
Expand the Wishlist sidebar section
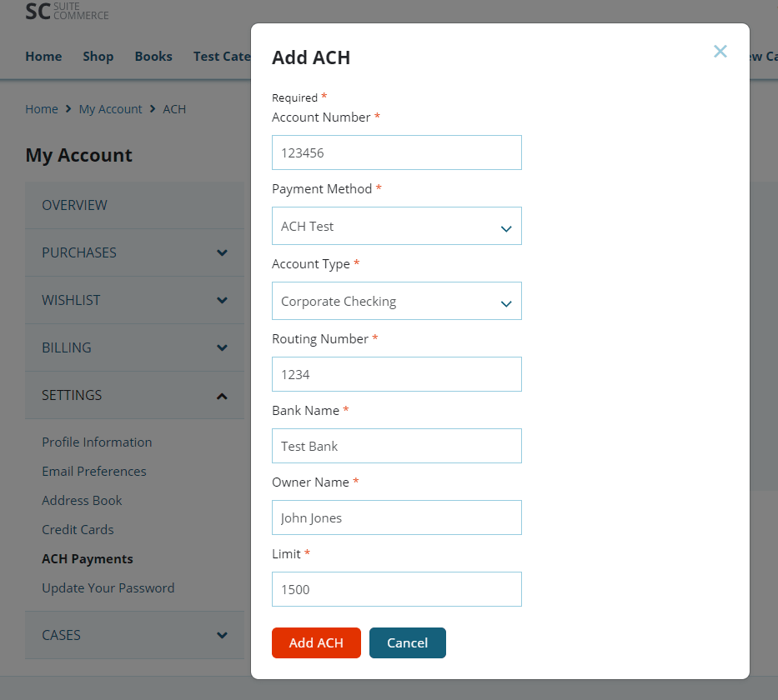(134, 300)
